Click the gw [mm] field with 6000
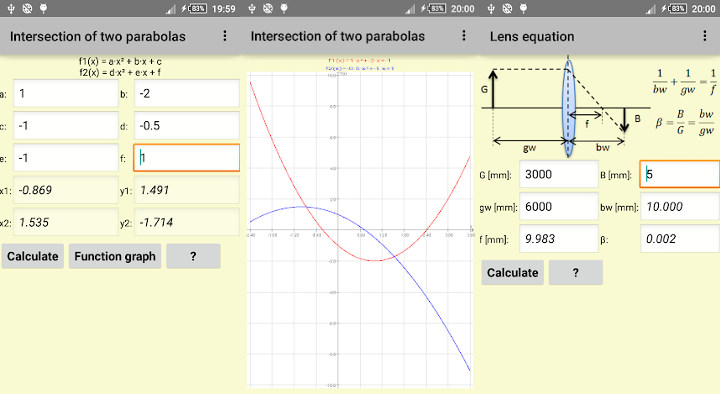Image resolution: width=720 pixels, height=394 pixels. point(559,207)
